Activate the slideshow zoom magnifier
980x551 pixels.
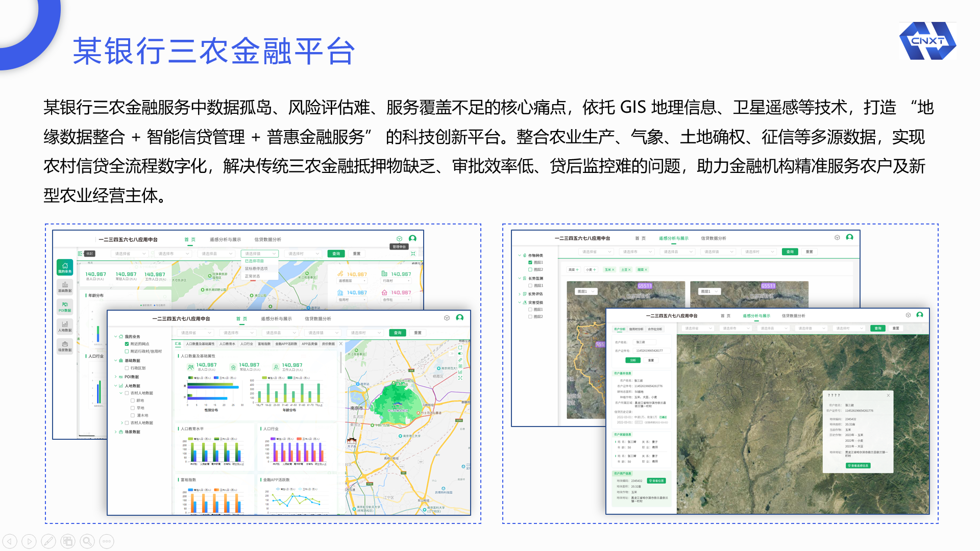click(x=87, y=541)
